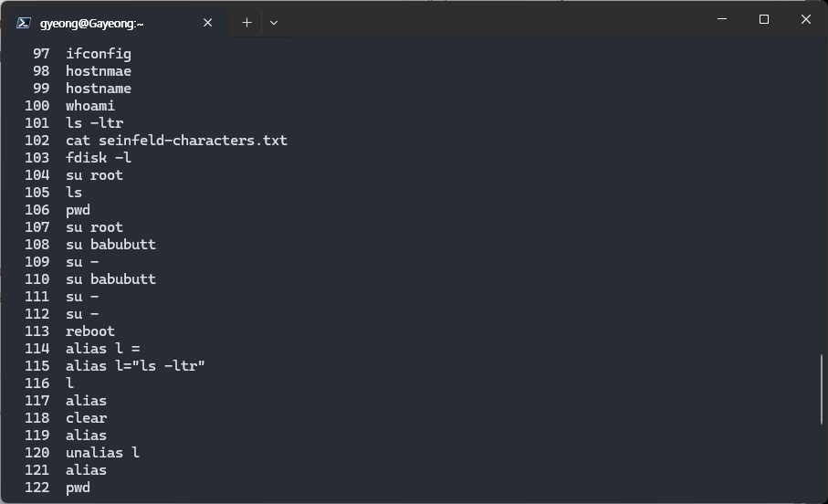The height and width of the screenshot is (504, 828).
Task: Maximize the terminal window
Action: [x=764, y=19]
